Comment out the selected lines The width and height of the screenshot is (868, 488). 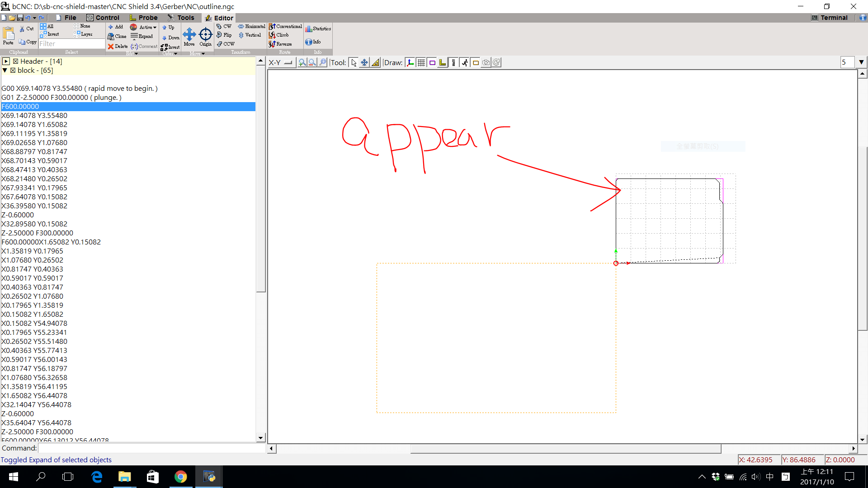coord(144,47)
